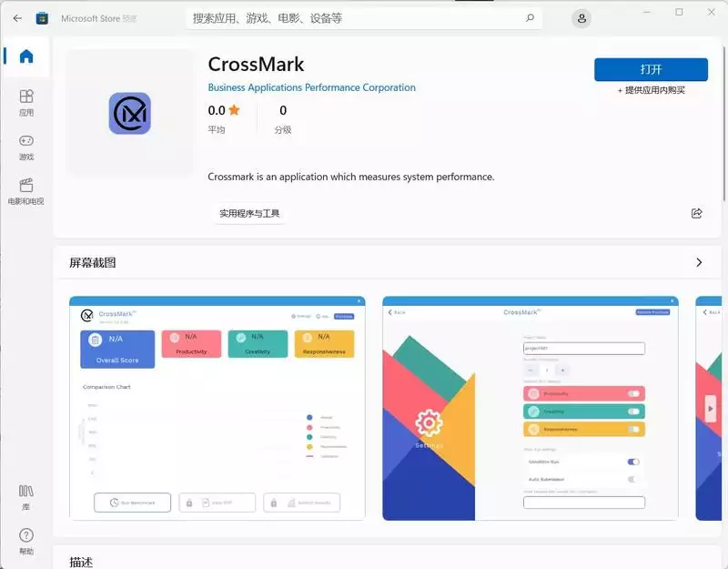Go to the Home sidebar section
Screen dimensions: 728x569
coord(26,56)
